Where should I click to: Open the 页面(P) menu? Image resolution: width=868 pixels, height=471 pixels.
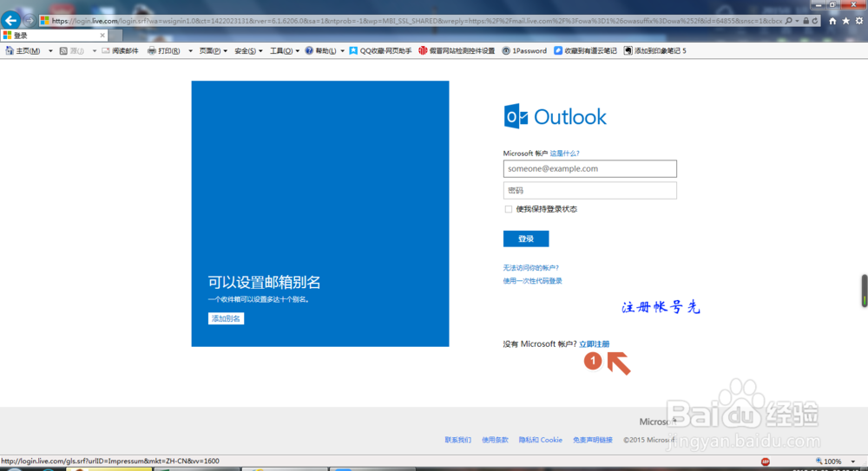[214, 51]
